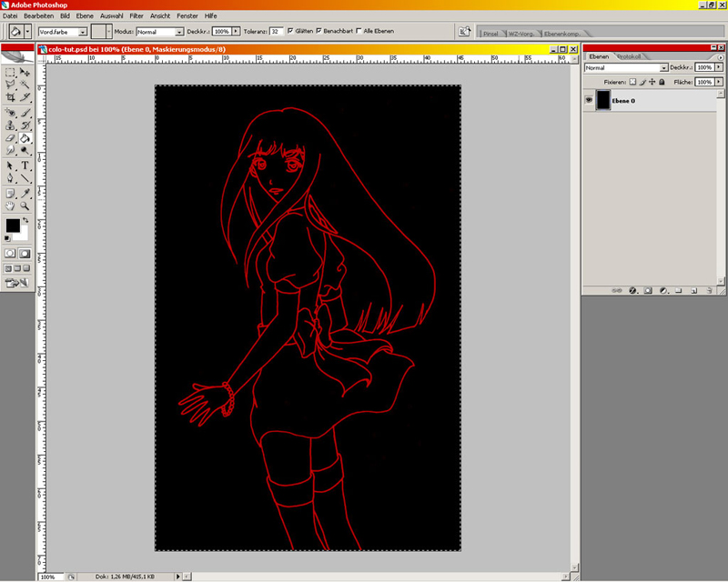Viewport: 728px width, 582px height.
Task: Open the Ebene menu
Action: [x=85, y=15]
